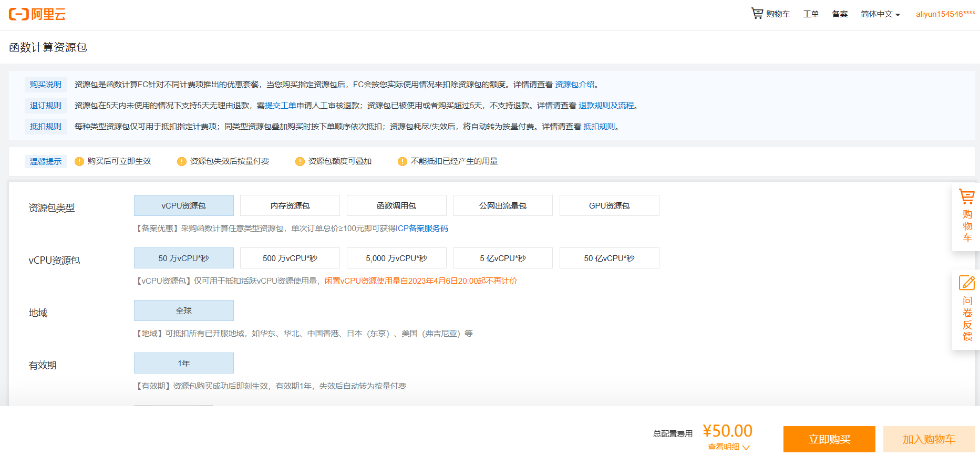Image resolution: width=980 pixels, height=456 pixels.
Task: Select the 内存资源包 type
Action: click(x=290, y=205)
